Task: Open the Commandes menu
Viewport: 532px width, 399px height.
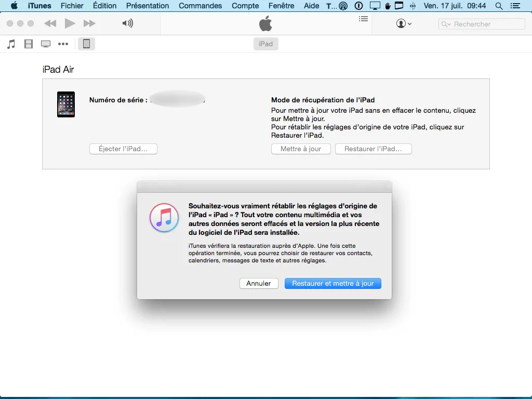Action: point(200,6)
